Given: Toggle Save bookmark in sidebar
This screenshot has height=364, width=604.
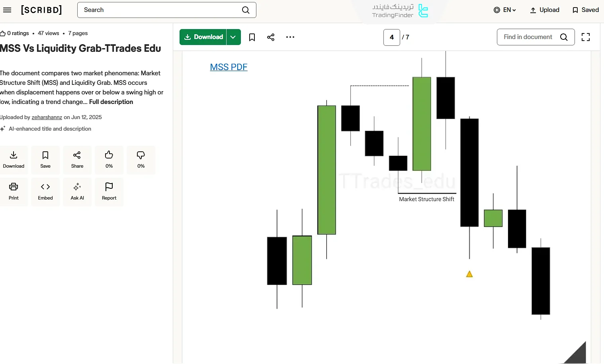Looking at the screenshot, I should 45,159.
